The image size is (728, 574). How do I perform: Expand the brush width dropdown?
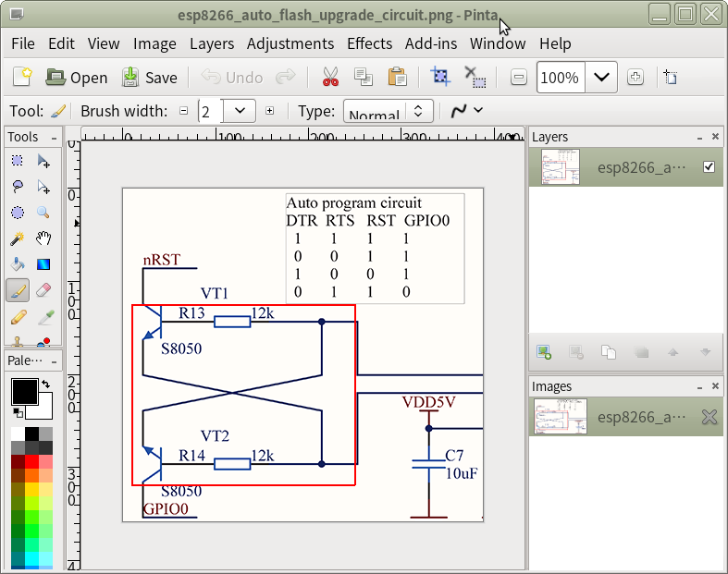(241, 112)
